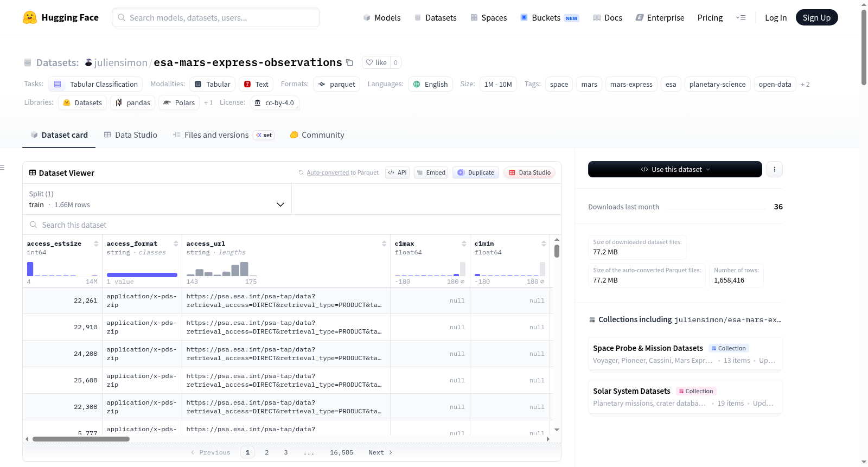The image size is (868, 467).
Task: Show the +1 additional libraries
Action: coord(208,103)
